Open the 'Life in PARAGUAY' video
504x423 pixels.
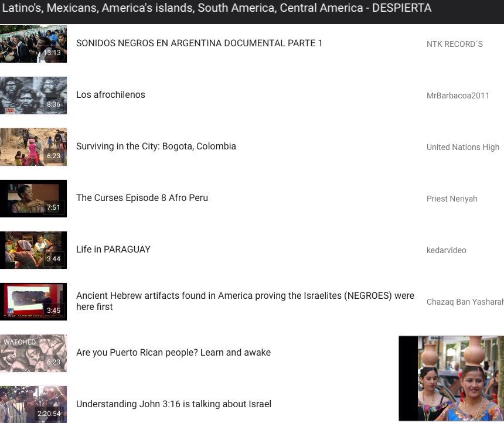113,249
